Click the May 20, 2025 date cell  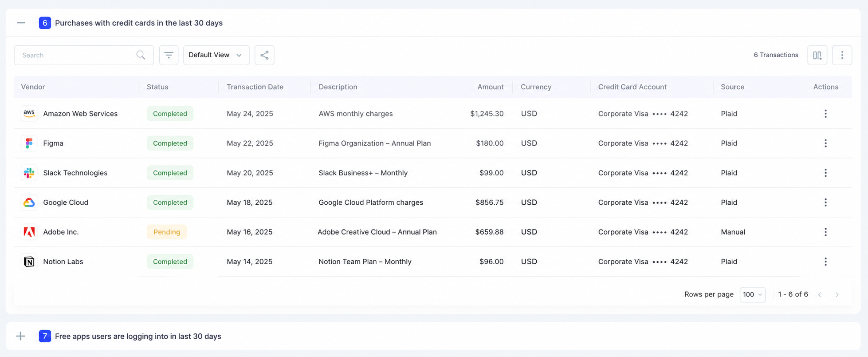pos(250,173)
